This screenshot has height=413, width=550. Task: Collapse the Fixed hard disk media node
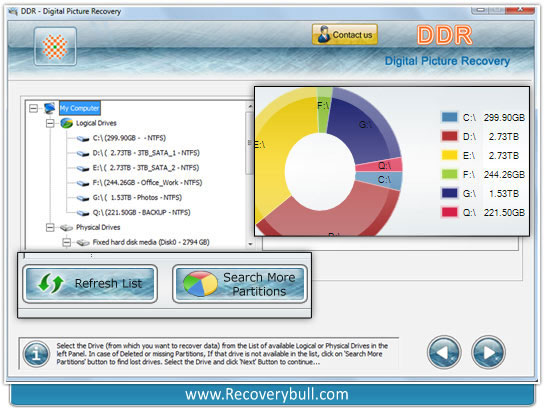tap(67, 242)
